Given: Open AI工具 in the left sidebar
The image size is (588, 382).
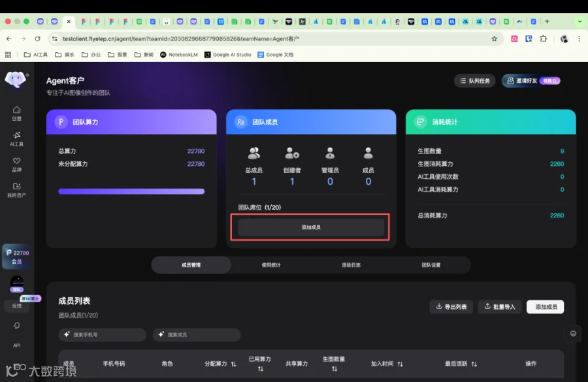Looking at the screenshot, I should click(x=16, y=138).
